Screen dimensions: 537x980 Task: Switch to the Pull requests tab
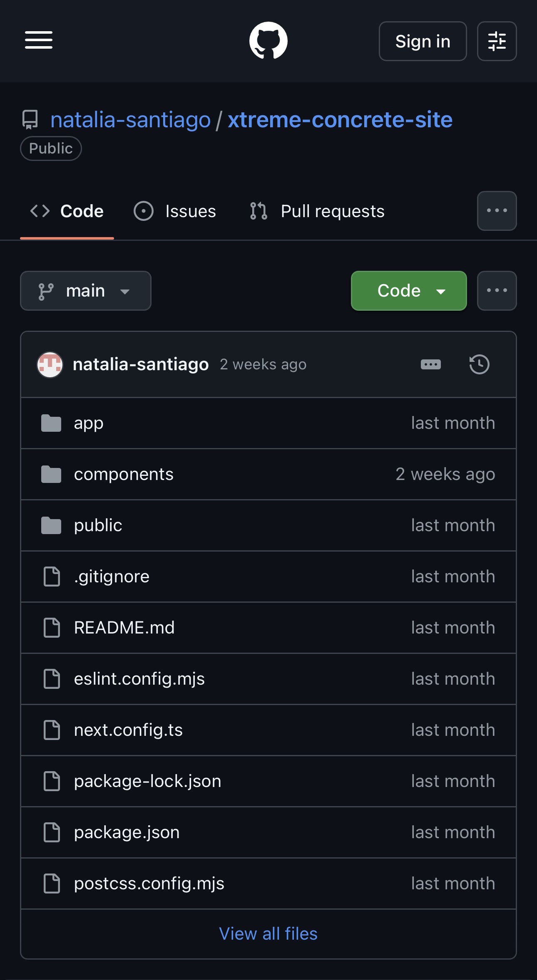coord(317,211)
